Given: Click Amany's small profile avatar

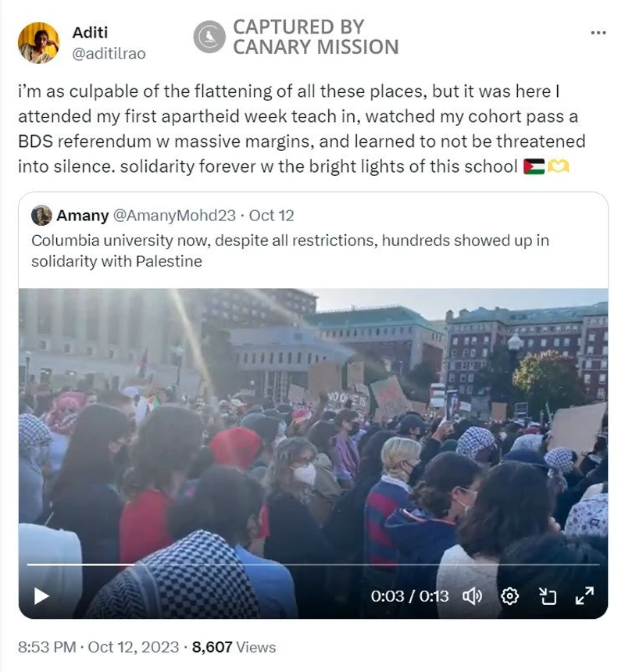Looking at the screenshot, I should point(41,215).
